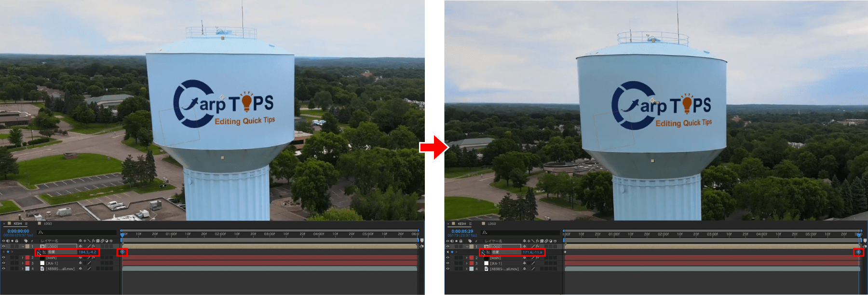868x295 pixels.
Task: Expand the keshi layer in 0:00:00:00 timeline
Action: (23, 257)
